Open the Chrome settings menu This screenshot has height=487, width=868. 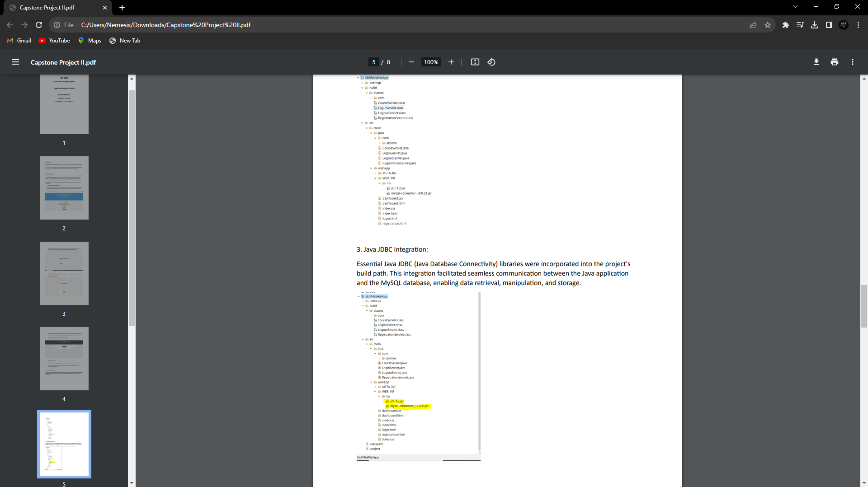click(x=858, y=25)
